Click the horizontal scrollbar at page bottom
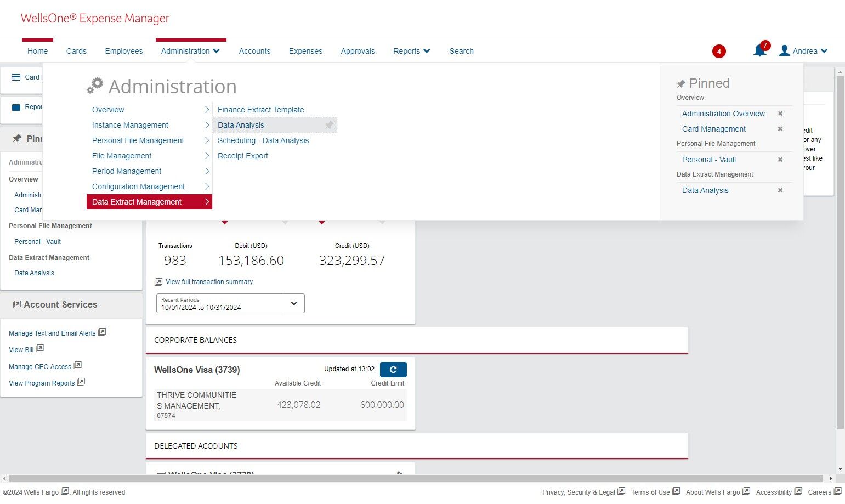 pyautogui.click(x=416, y=478)
